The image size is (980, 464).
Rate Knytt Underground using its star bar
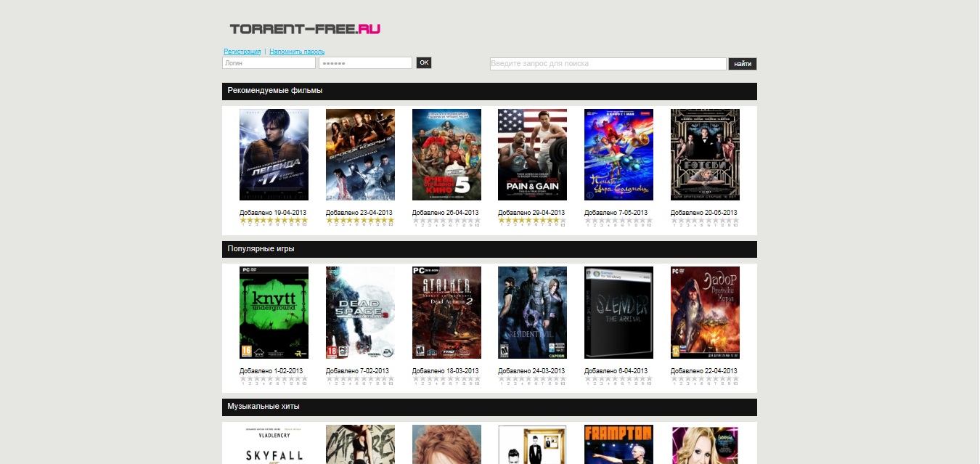point(274,379)
